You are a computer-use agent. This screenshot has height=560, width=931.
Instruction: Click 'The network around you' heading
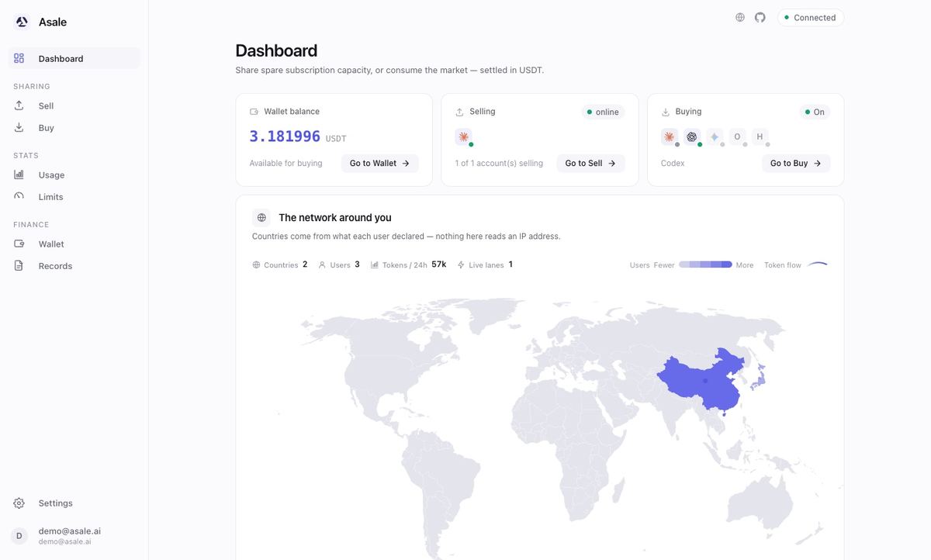pos(335,218)
